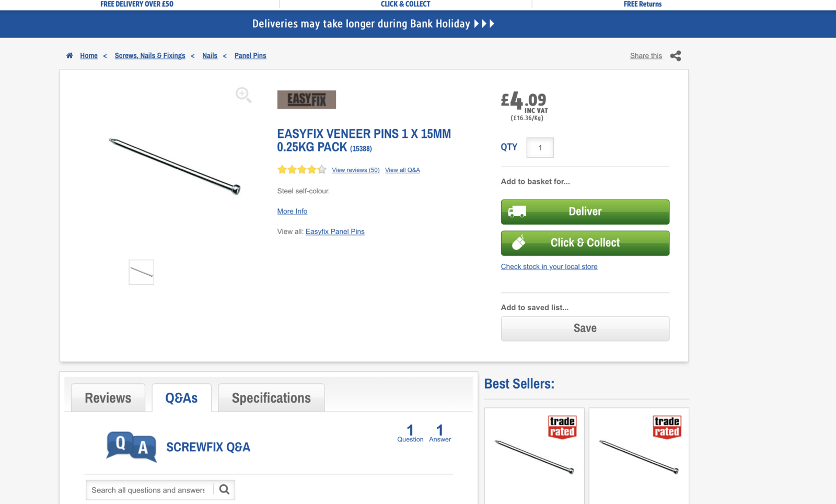Select the small product thumbnail image
The height and width of the screenshot is (504, 836).
pos(142,272)
